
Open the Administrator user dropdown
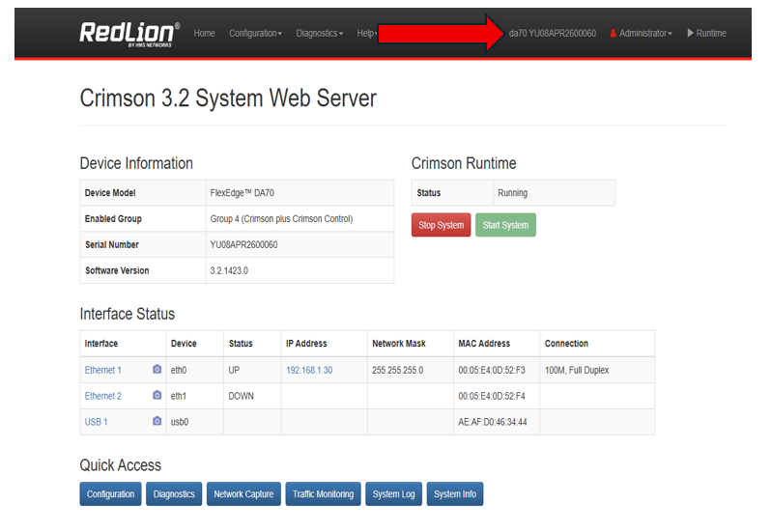click(641, 33)
